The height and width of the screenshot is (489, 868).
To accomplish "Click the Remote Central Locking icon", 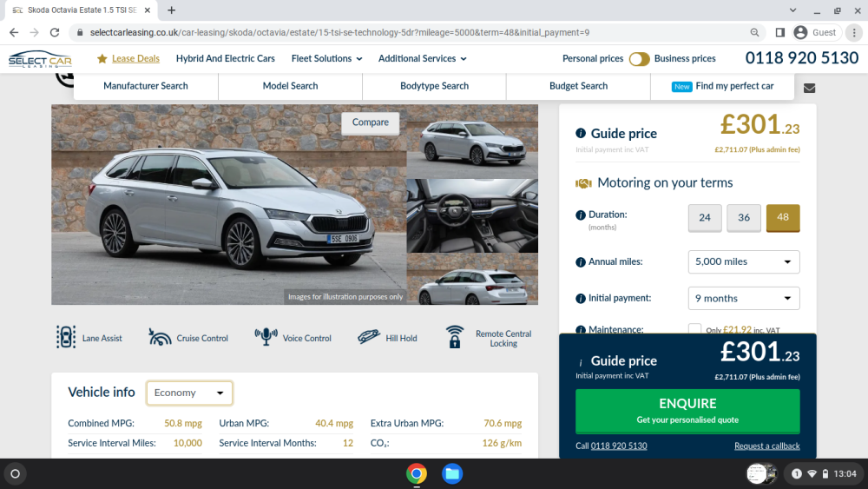I will [455, 337].
